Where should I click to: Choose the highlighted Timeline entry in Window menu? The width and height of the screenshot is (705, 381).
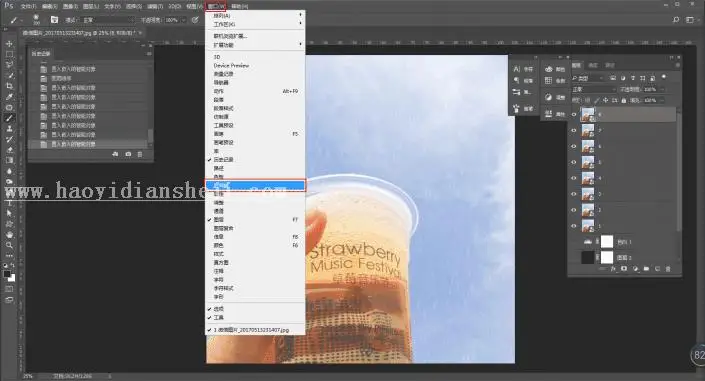coord(255,185)
